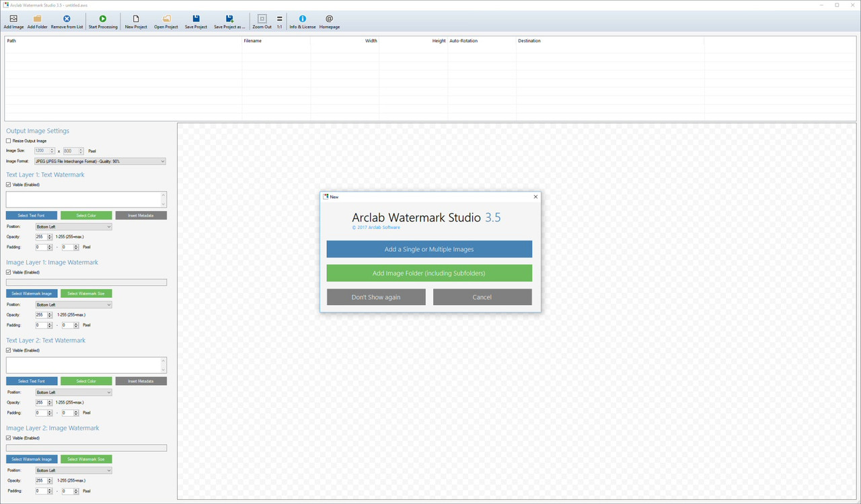Click Remove from List toolbar icon
861x504 pixels.
coord(67,22)
